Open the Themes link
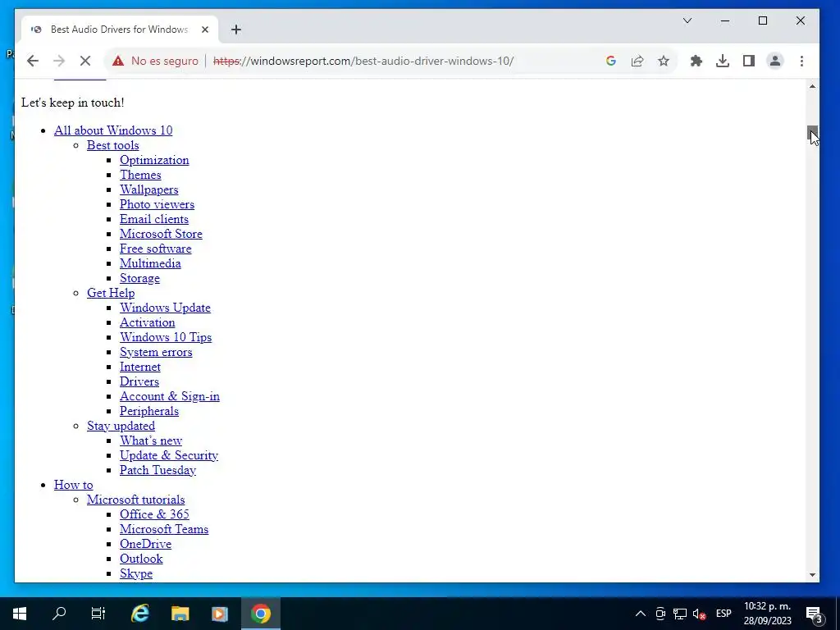This screenshot has width=840, height=630. coord(140,175)
